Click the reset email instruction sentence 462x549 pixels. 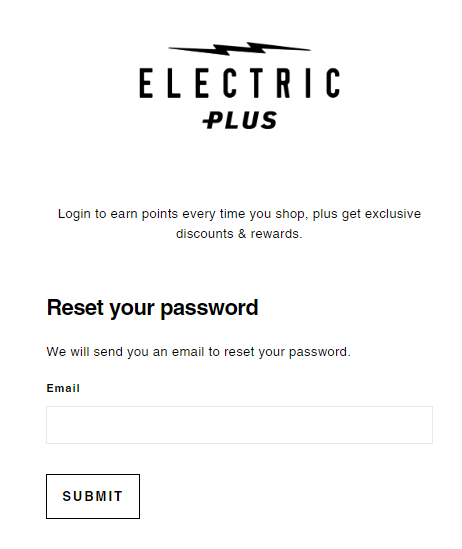tap(198, 352)
